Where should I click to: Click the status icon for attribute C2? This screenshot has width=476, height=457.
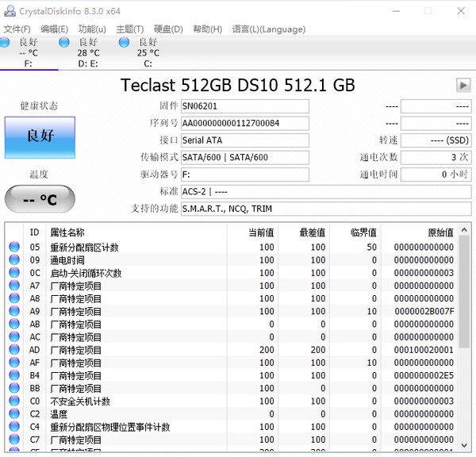click(x=14, y=413)
